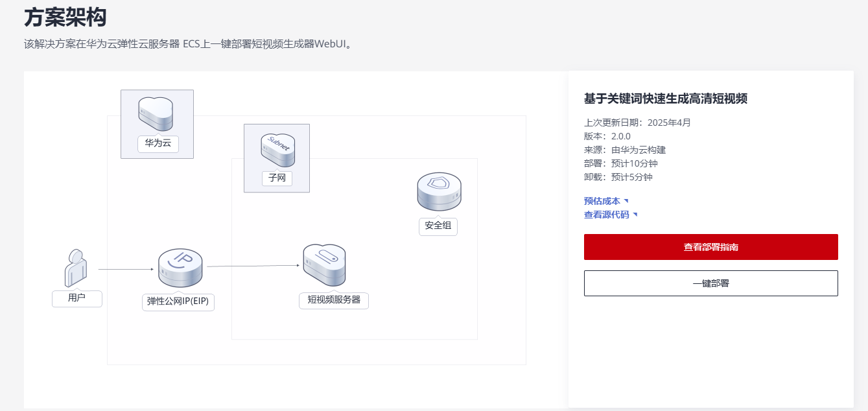Click the 华为云 label in diagram
This screenshot has width=868, height=411.
(158, 143)
